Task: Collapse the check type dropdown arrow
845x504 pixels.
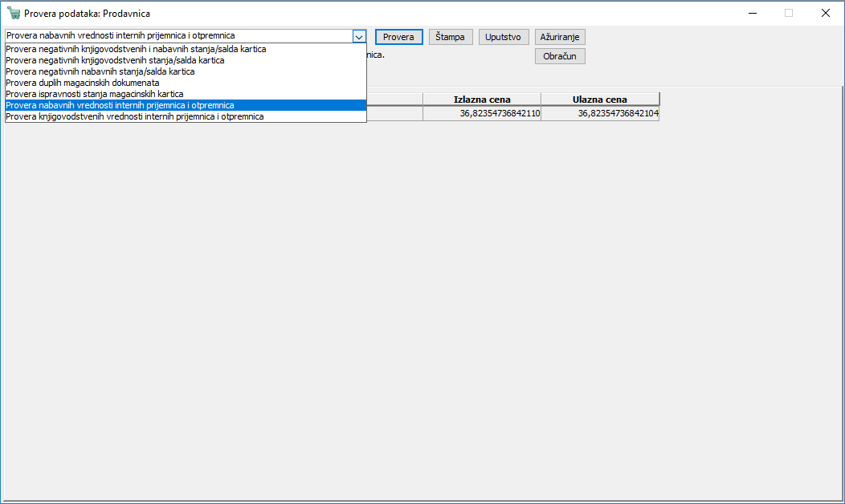Action: click(359, 37)
